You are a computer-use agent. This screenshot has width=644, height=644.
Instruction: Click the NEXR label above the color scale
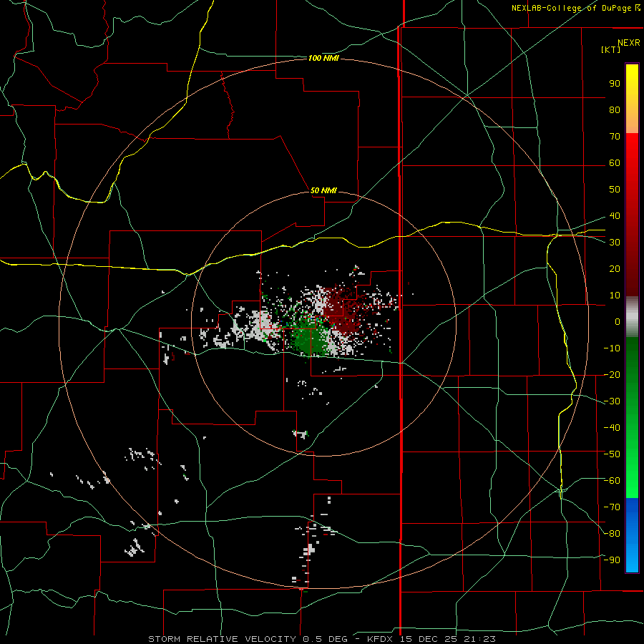pos(628,43)
